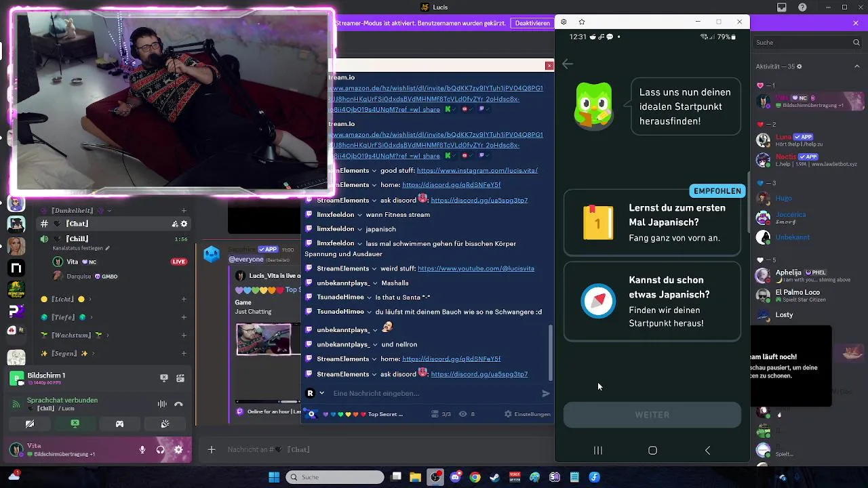Focus 'Eine Nachricht eingeben...' chat field

(x=434, y=393)
